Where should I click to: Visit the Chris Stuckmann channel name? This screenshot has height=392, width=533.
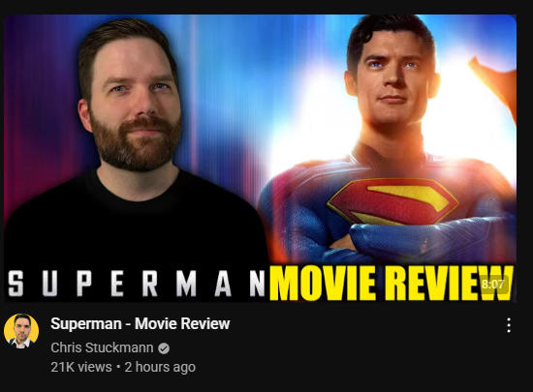click(x=102, y=347)
